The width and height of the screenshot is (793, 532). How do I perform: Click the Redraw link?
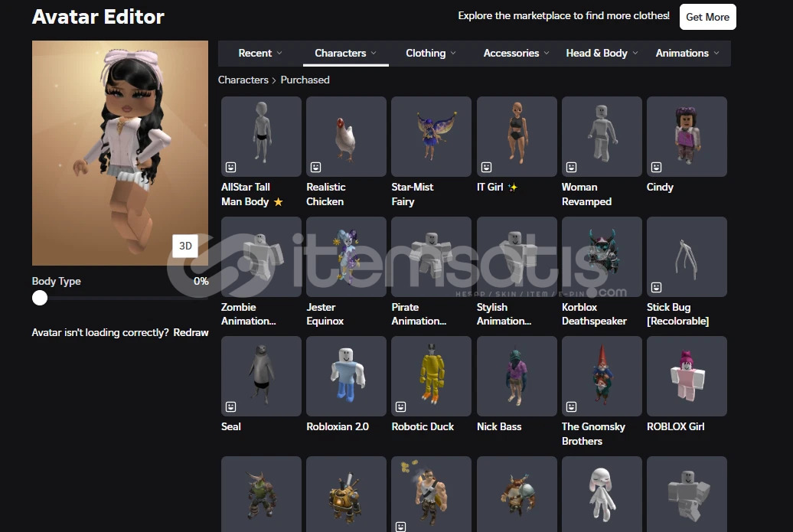click(191, 332)
